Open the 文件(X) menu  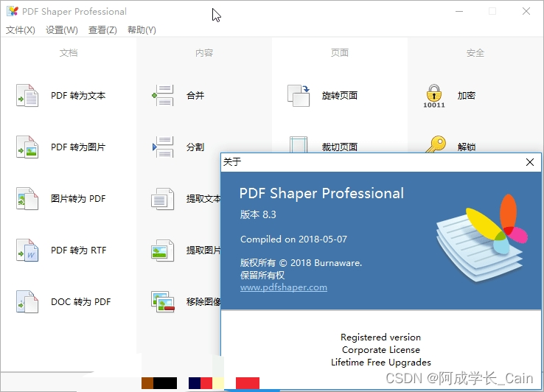[21, 30]
